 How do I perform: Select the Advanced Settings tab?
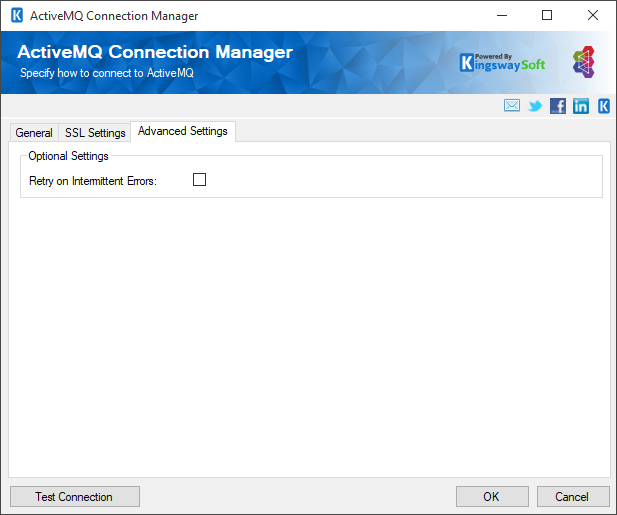[x=183, y=131]
